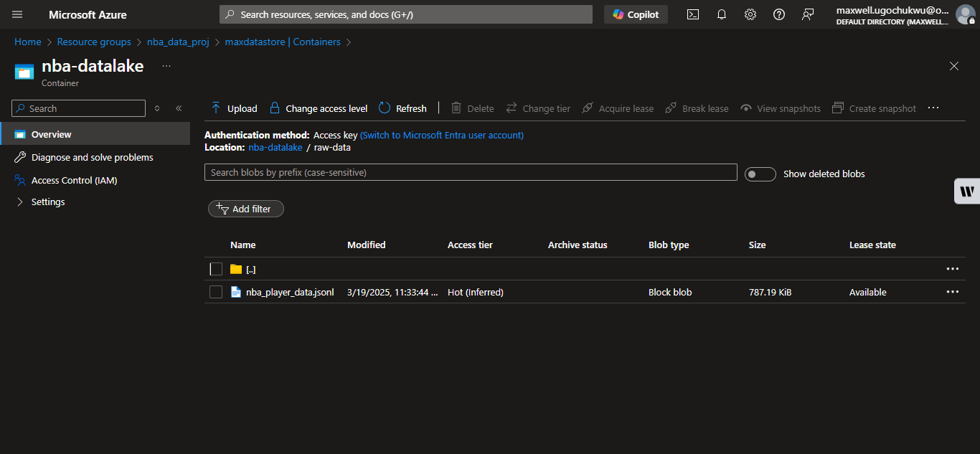Viewport: 980px width, 454px height.
Task: Open the feedback icon in top bar
Action: (x=808, y=14)
